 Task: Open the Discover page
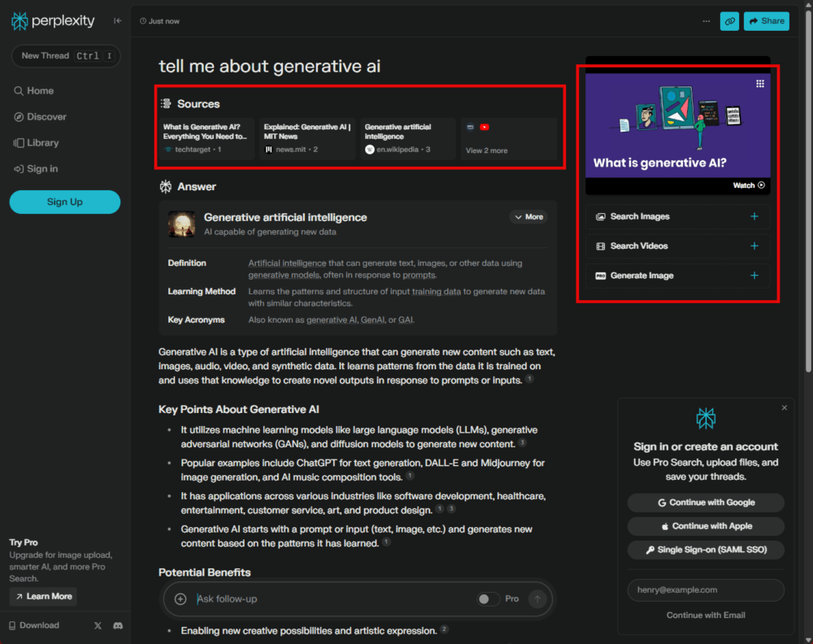41,116
